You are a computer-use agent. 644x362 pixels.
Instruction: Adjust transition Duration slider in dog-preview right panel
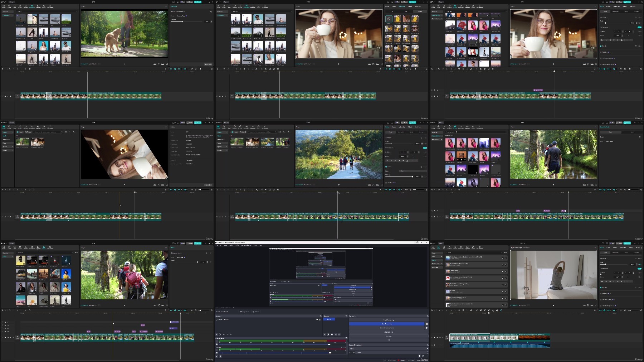click(186, 21)
